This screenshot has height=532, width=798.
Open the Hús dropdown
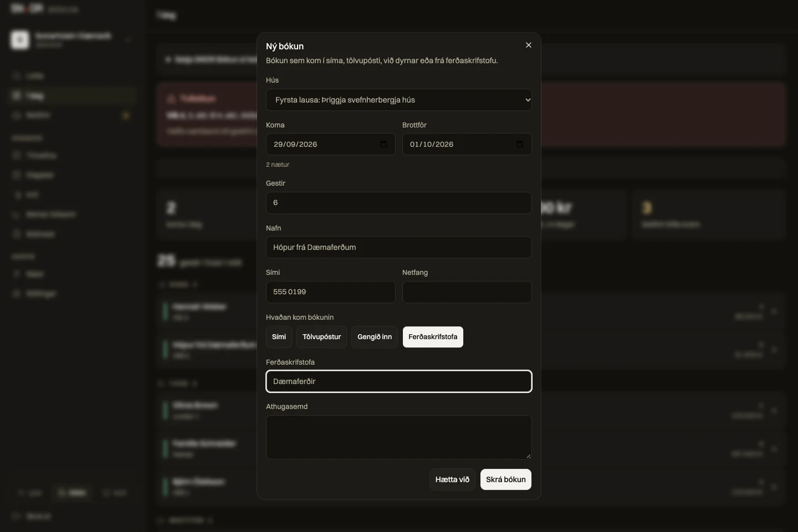(399, 100)
